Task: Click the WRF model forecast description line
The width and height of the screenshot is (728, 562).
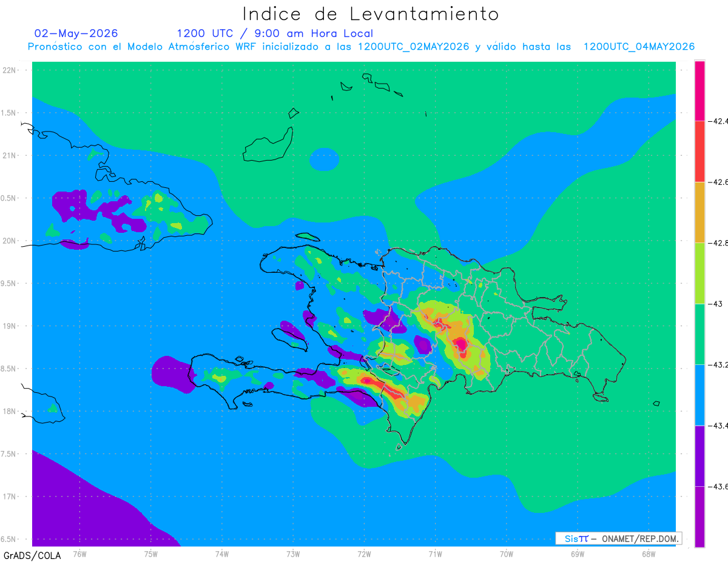Action: [361, 47]
